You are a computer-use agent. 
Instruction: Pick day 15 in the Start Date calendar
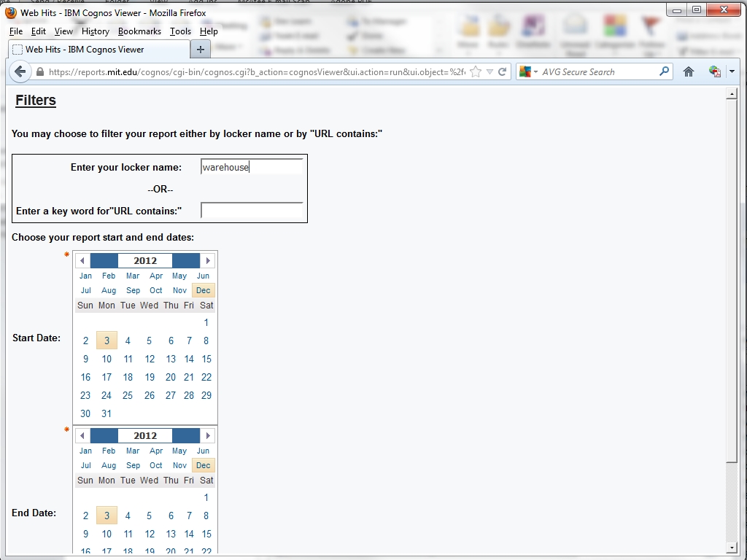click(x=206, y=359)
